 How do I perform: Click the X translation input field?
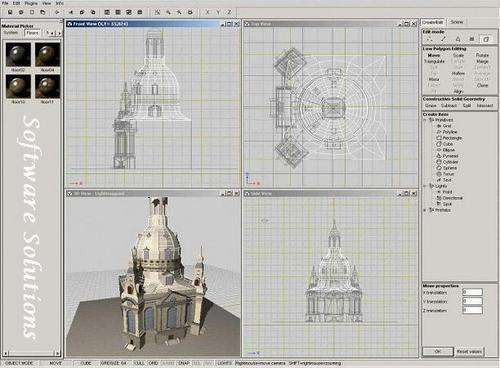(472, 292)
